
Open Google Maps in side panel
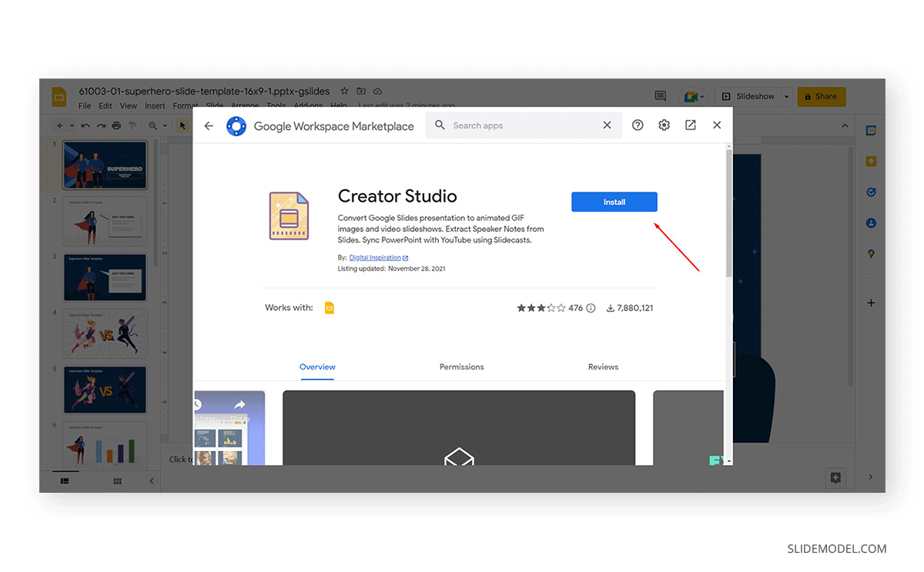tap(871, 253)
